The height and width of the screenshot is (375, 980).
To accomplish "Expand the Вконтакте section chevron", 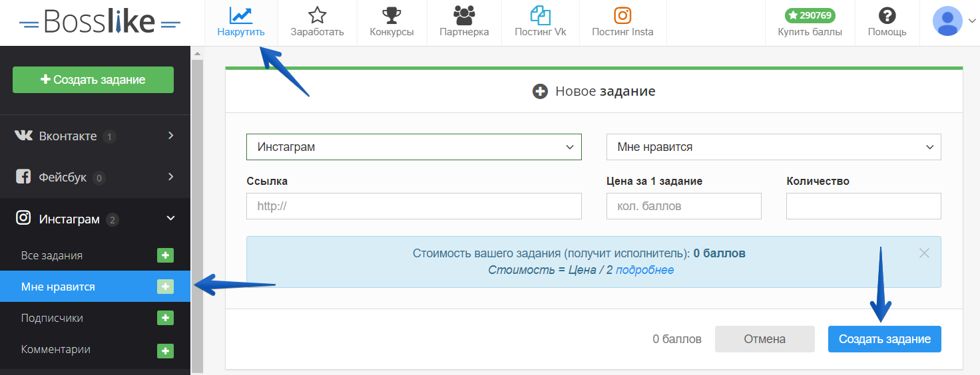I will pyautogui.click(x=170, y=136).
